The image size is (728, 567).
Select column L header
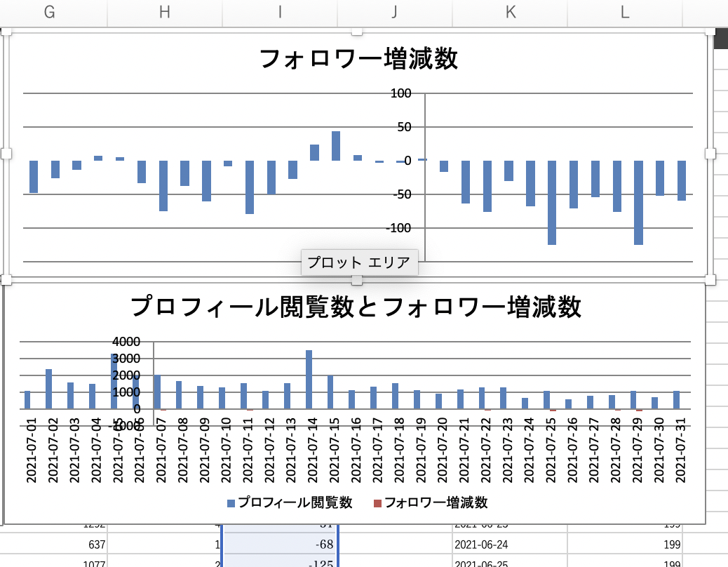coord(625,12)
